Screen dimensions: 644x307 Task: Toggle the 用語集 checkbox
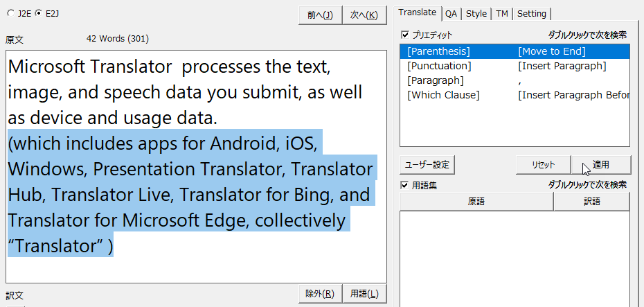[x=406, y=185]
